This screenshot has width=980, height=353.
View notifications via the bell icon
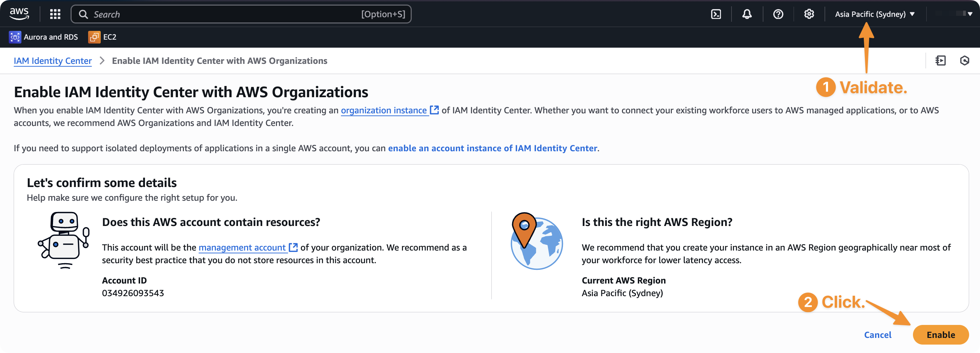747,14
